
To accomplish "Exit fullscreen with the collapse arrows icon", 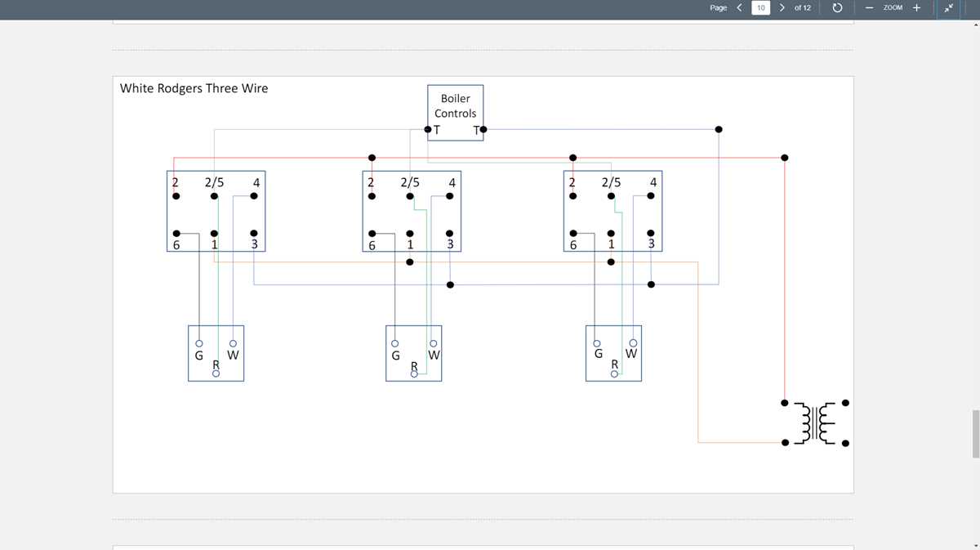I will click(x=949, y=8).
